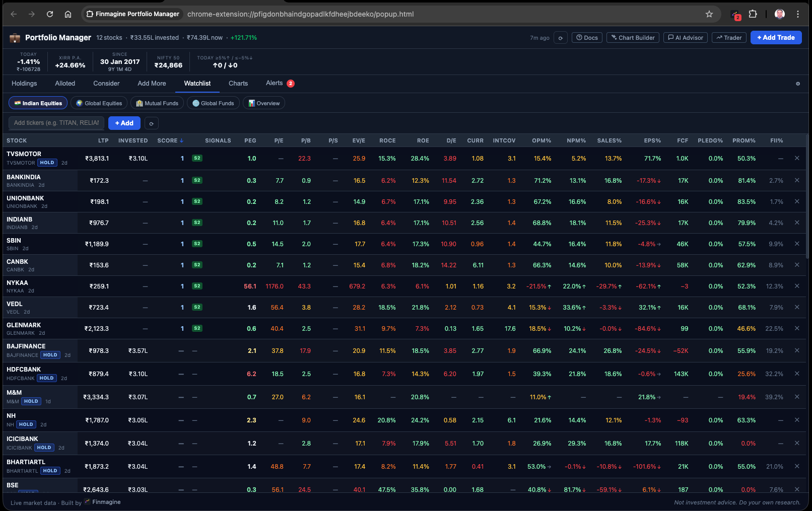This screenshot has height=511, width=812.
Task: Open the Chart Builder tool
Action: 632,37
